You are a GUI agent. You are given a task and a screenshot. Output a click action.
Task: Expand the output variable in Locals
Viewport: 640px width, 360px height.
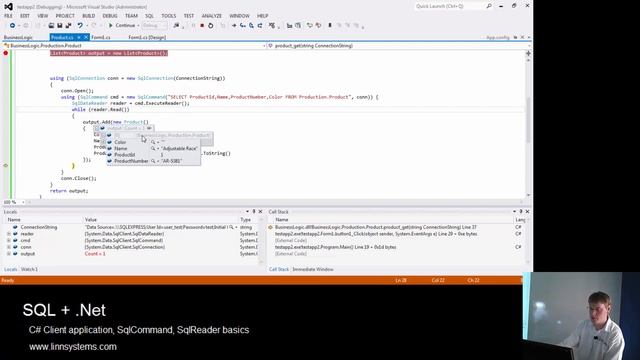[x=9, y=253]
